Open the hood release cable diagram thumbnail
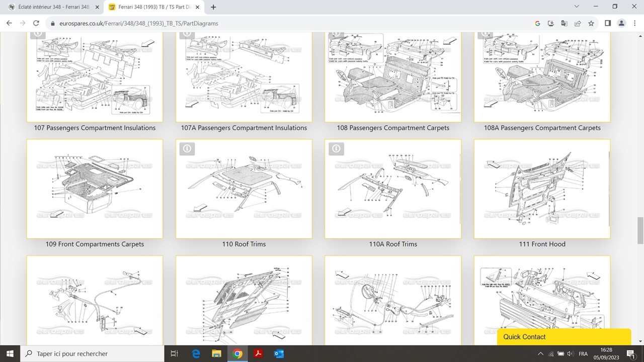 [95, 300]
